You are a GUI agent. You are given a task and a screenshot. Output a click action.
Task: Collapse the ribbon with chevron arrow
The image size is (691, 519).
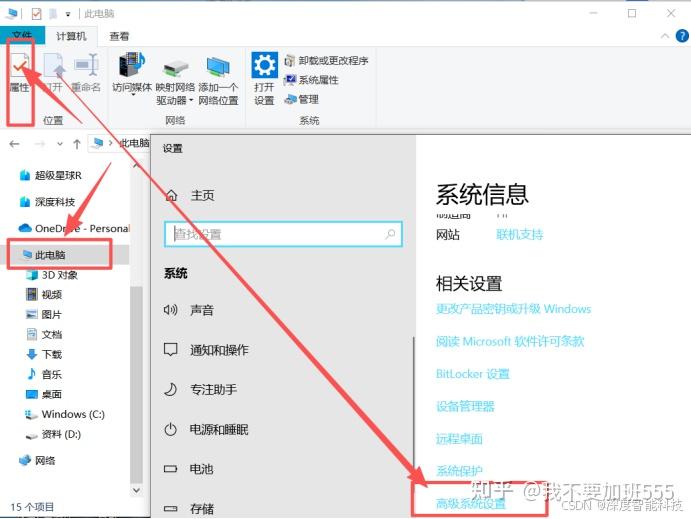click(665, 36)
